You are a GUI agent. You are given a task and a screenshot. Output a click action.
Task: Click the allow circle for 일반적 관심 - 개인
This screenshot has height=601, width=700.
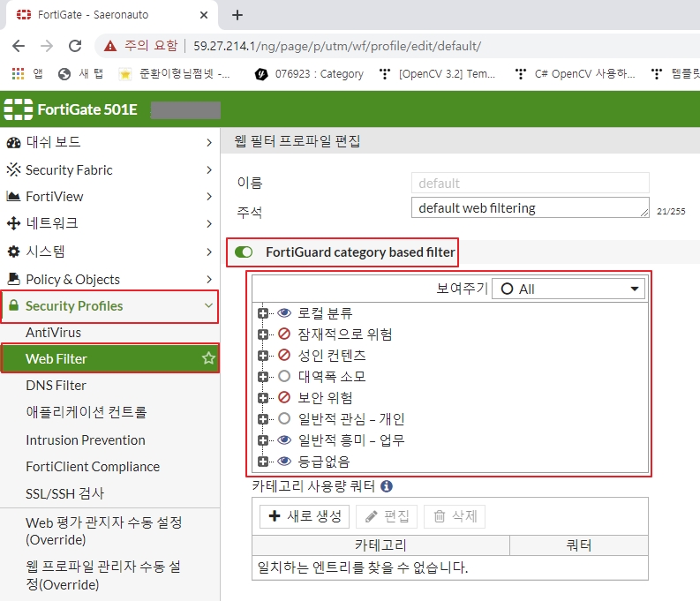tap(284, 418)
